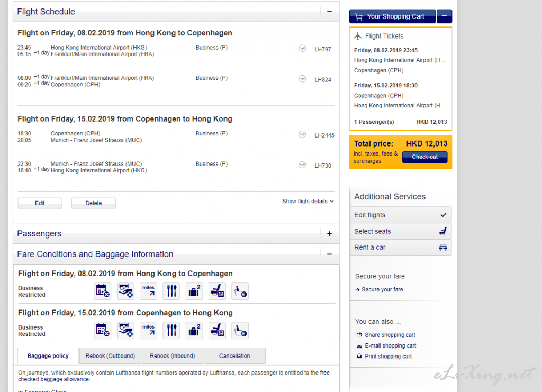Follow the Secure your fare link

[382, 289]
